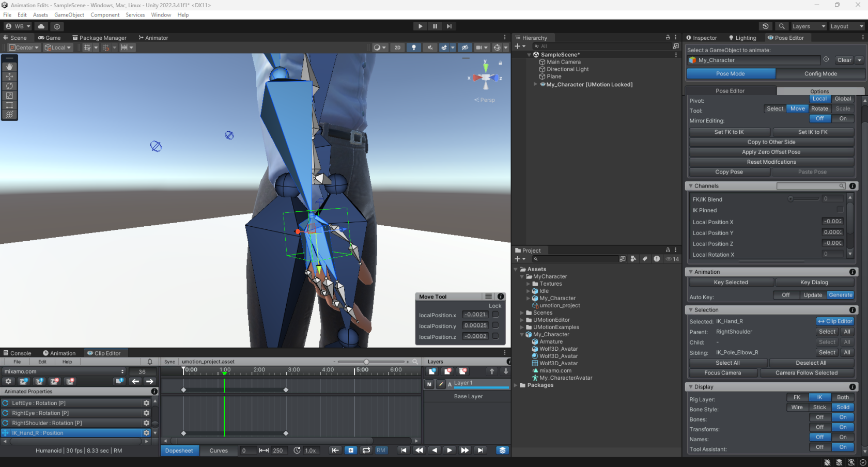Tick the IK Pinned checkbox
The width and height of the screenshot is (868, 467).
pos(840,210)
